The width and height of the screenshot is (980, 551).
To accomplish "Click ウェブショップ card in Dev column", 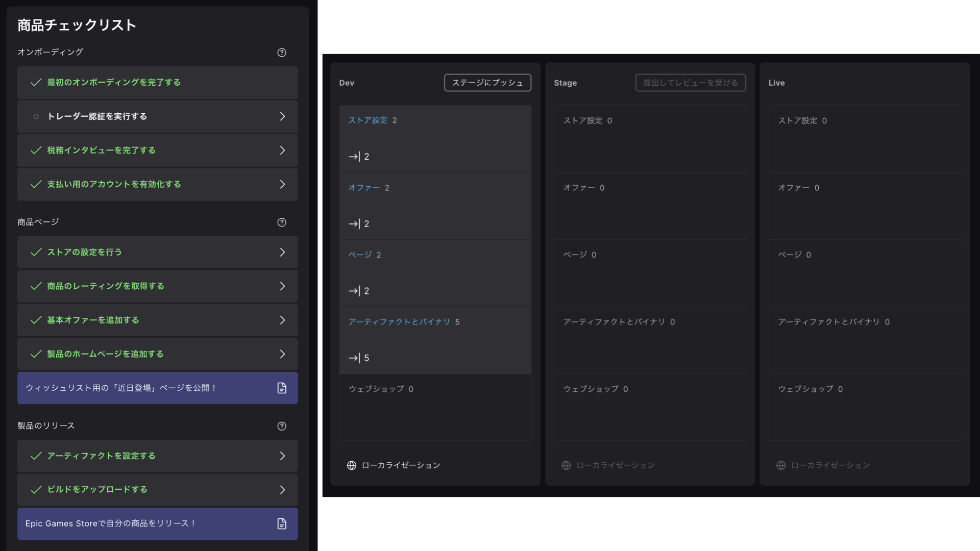I will point(435,407).
